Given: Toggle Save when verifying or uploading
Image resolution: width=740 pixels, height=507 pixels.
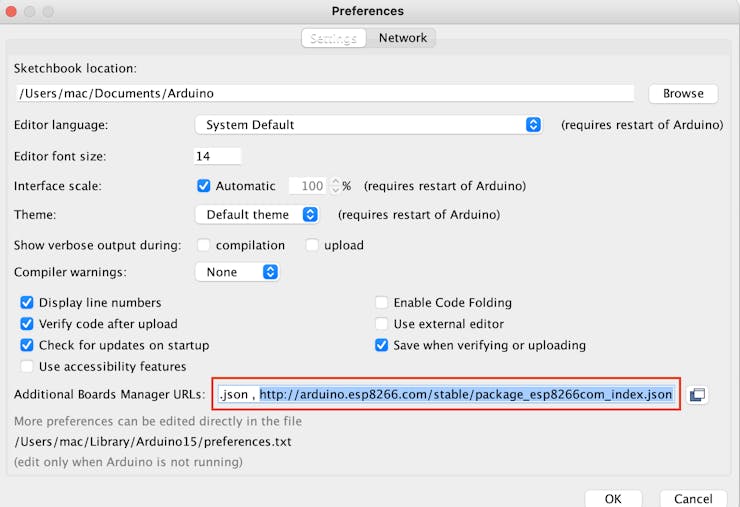Looking at the screenshot, I should (381, 345).
